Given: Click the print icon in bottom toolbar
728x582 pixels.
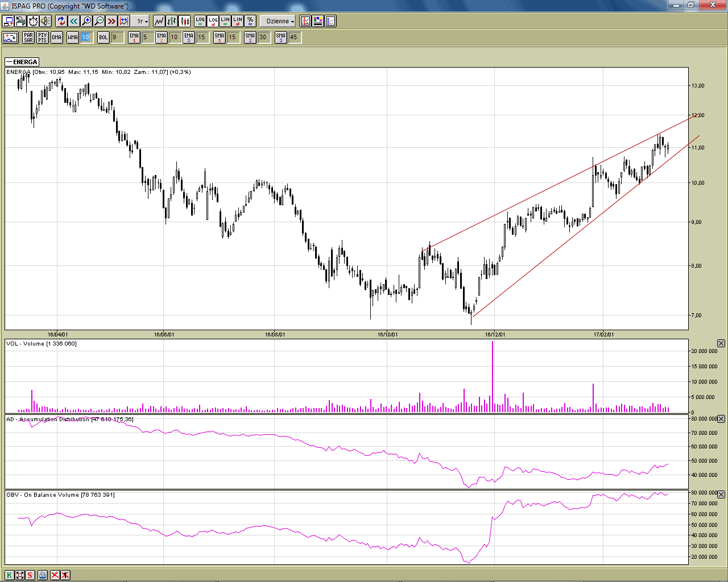Looking at the screenshot, I should click(x=43, y=575).
